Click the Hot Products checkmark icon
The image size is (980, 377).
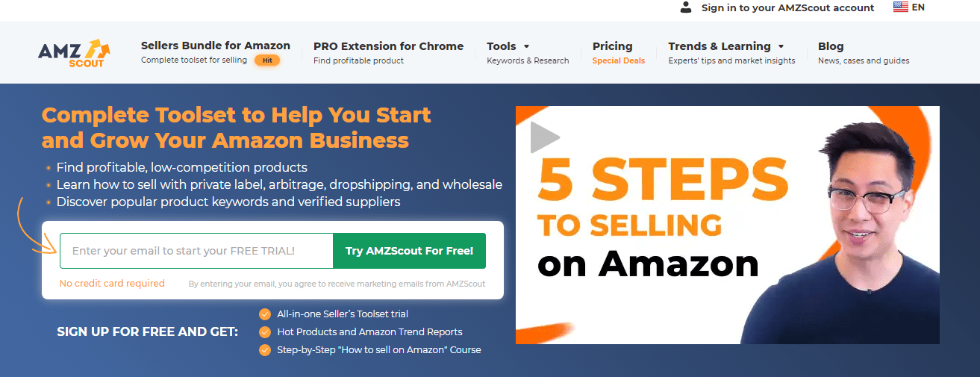point(264,332)
